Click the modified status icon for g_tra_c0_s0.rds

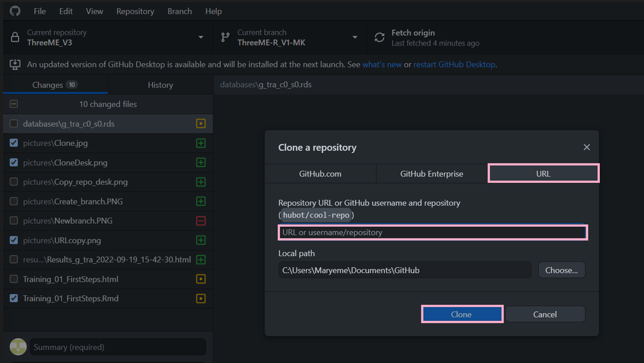(x=201, y=124)
